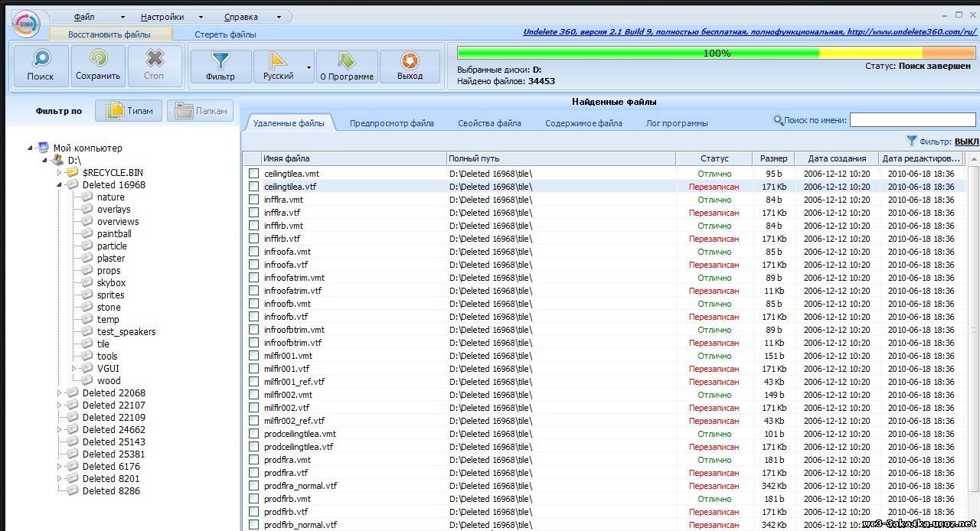Click the Поиск search toolbar icon
The width and height of the screenshot is (980, 531).
tap(41, 66)
